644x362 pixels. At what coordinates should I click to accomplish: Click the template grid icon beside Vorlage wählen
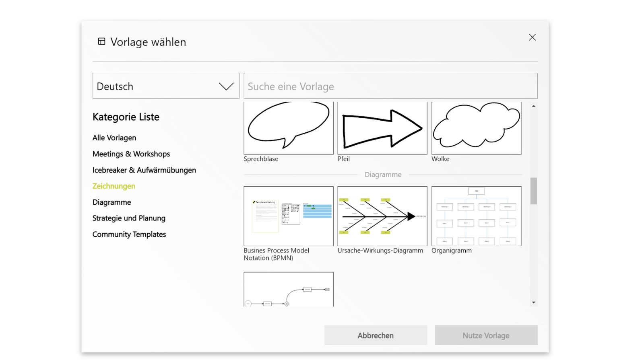tap(101, 41)
